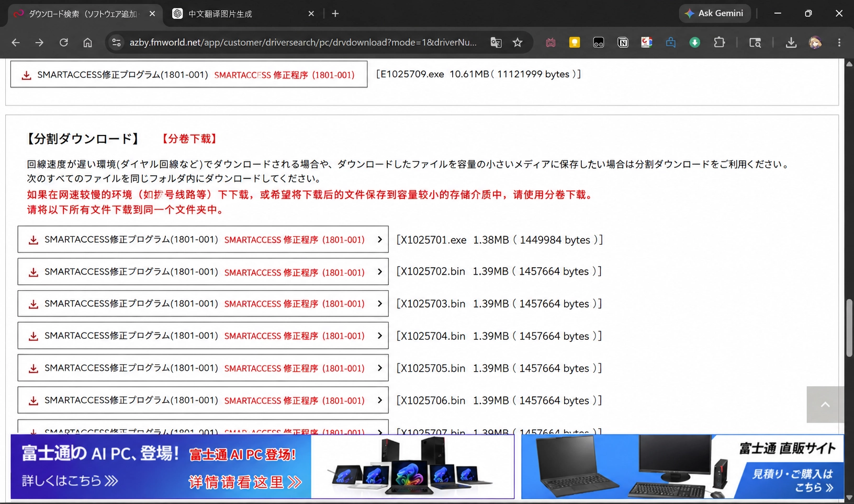Close the 中文翻译图片生成 tab
This screenshot has height=504, width=854.
tap(311, 14)
